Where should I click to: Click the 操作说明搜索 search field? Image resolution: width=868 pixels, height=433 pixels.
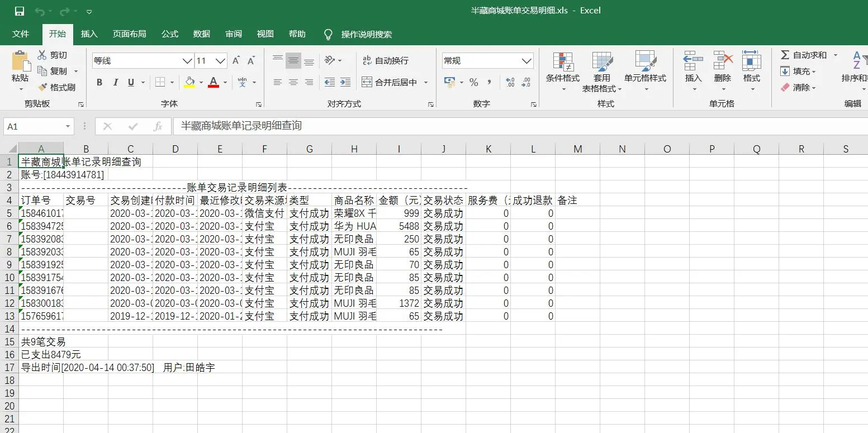pos(366,34)
